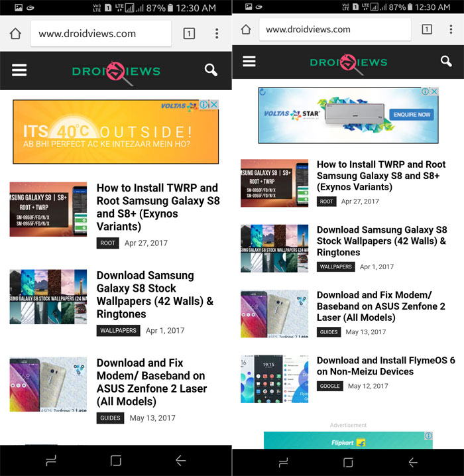
Task: Click GUIDES category tag on left page
Action: [110, 418]
